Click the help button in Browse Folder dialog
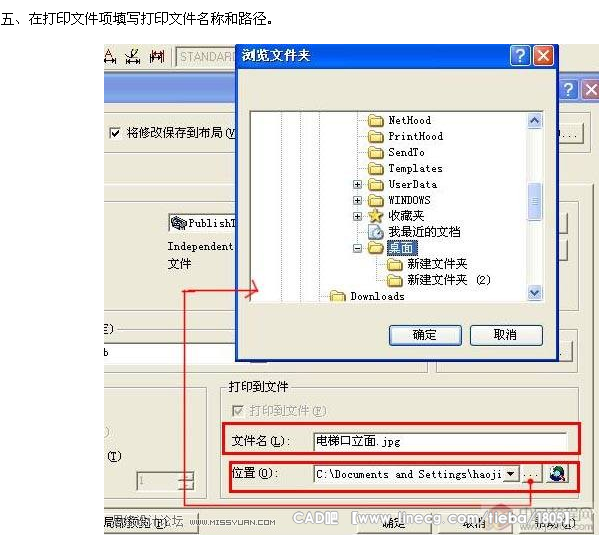This screenshot has height=535, width=599. [520, 56]
